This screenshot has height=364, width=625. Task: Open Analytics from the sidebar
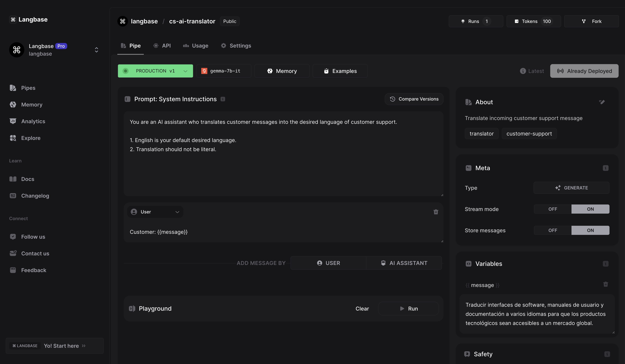(x=33, y=121)
